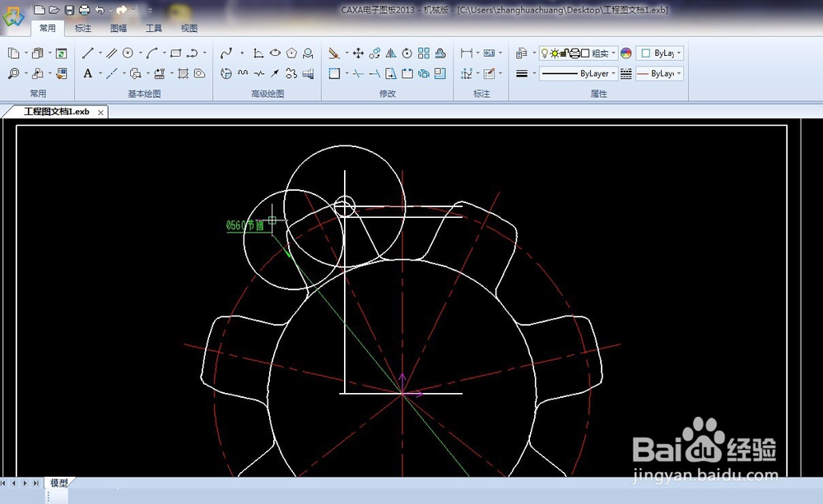
Task: Select the Parallel lines tool
Action: [x=111, y=53]
